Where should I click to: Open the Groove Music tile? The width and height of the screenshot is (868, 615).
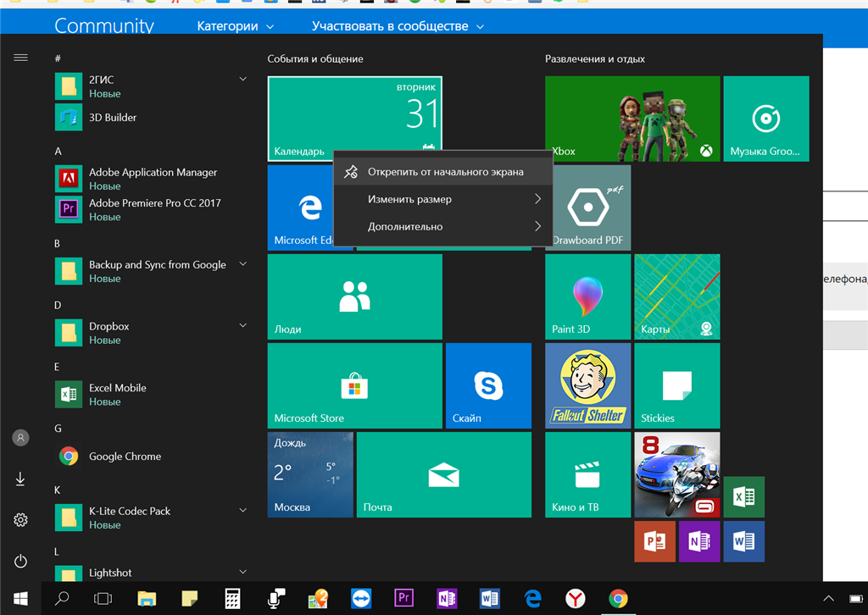(x=766, y=119)
